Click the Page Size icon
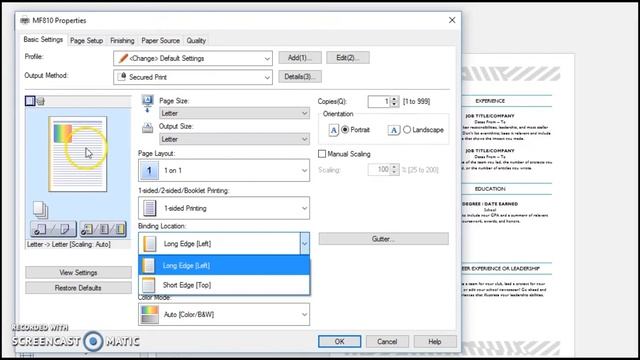 coord(147,104)
